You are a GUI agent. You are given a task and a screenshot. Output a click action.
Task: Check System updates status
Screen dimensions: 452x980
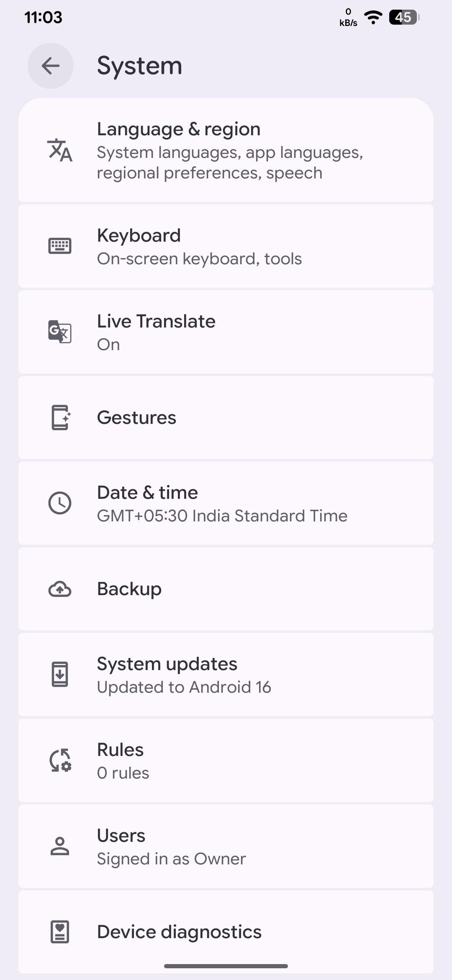[184, 675]
